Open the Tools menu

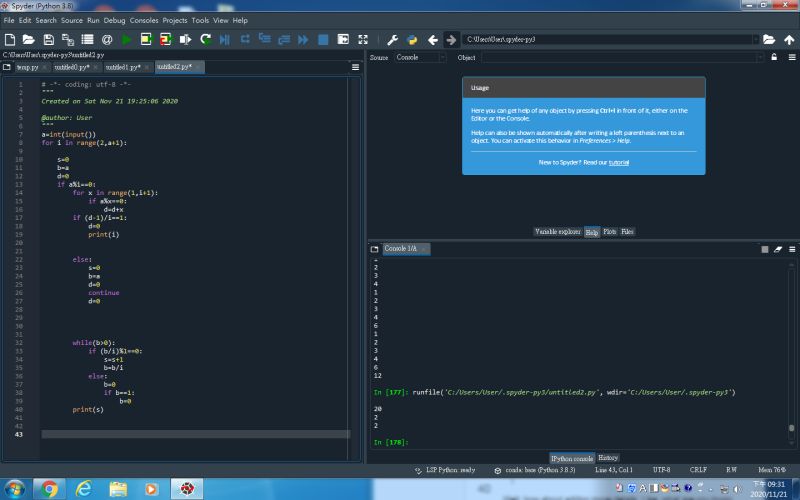coord(200,20)
